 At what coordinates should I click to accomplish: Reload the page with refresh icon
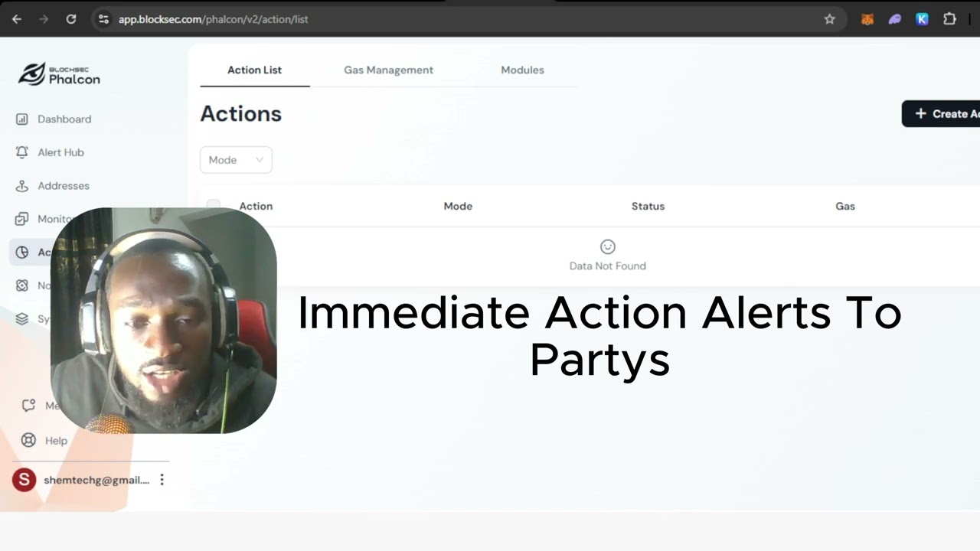tap(71, 19)
